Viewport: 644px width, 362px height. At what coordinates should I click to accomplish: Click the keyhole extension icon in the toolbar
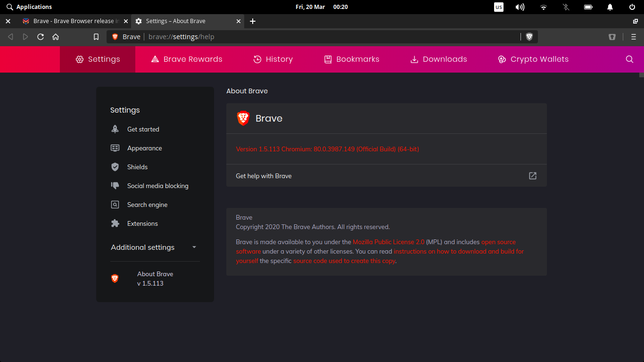click(612, 37)
